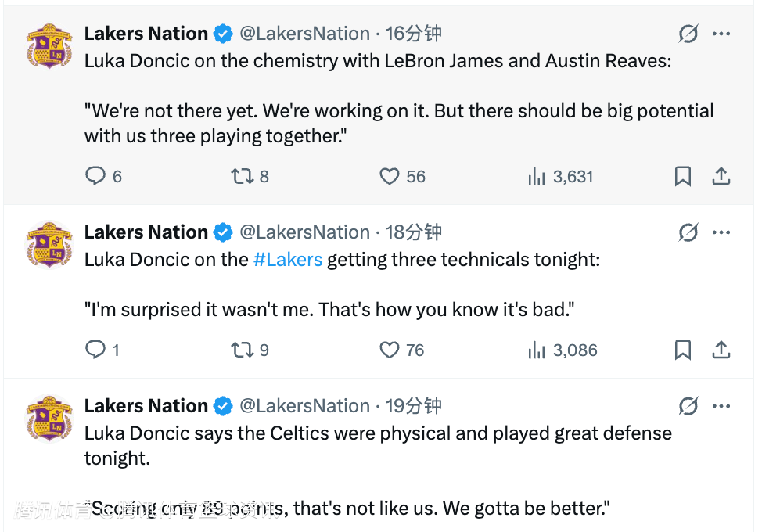Screen dimensions: 762x532
Task: Click Lakers Nation avatar on second tweet
Action: point(49,244)
